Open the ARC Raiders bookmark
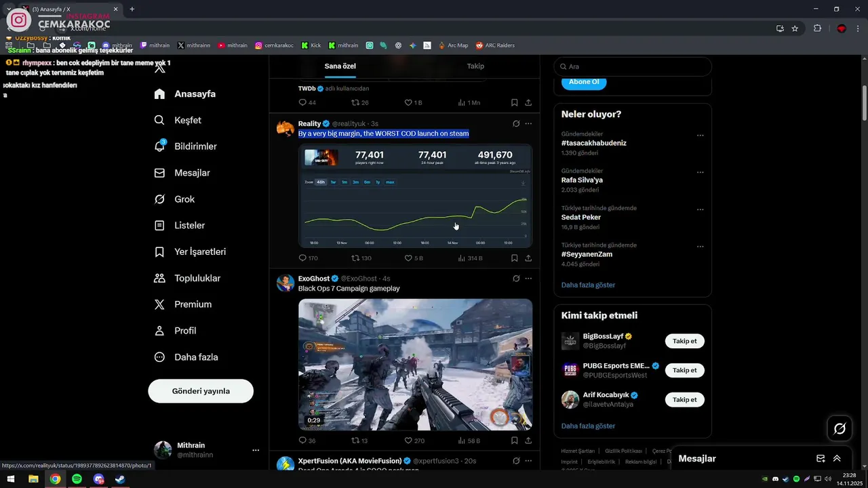This screenshot has width=868, height=488. tap(495, 45)
